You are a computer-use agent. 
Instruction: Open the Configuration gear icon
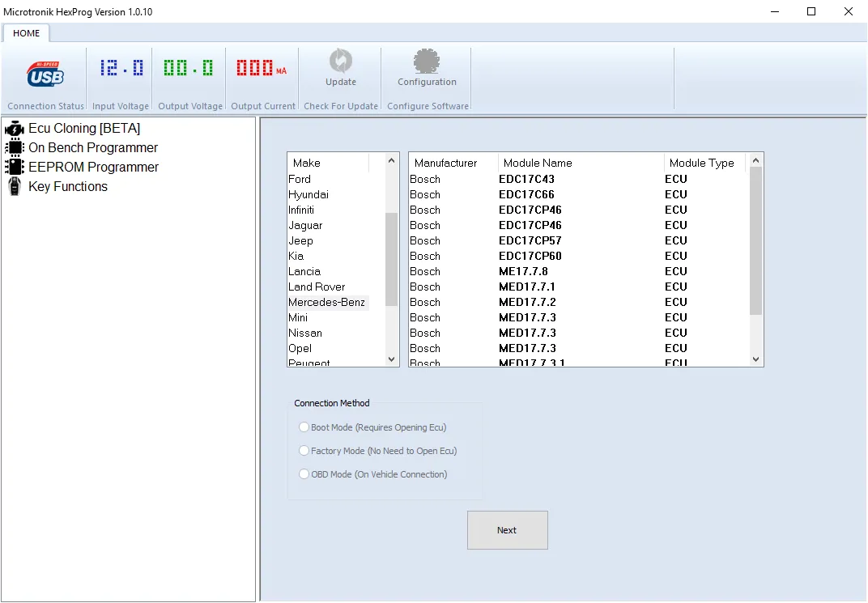coord(426,62)
